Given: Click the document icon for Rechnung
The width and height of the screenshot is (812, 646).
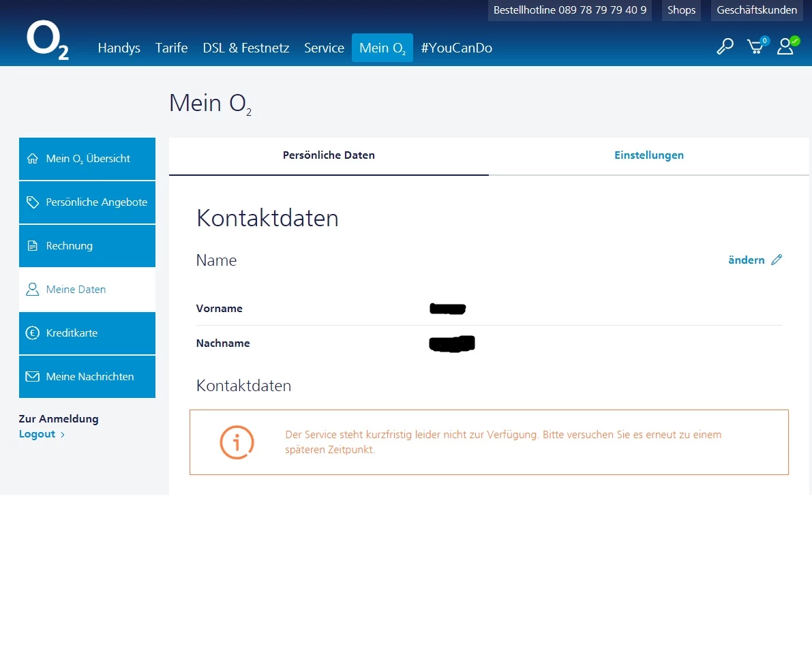Looking at the screenshot, I should coord(33,246).
